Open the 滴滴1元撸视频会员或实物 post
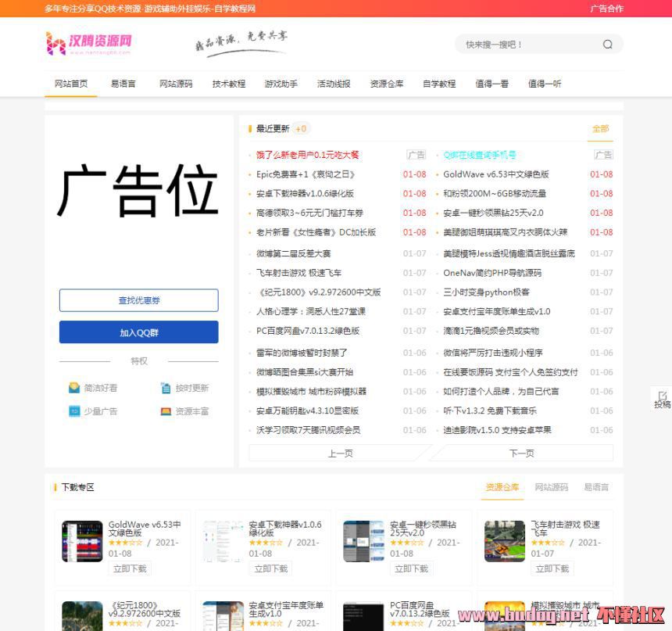Image resolution: width=672 pixels, height=631 pixels. click(491, 331)
